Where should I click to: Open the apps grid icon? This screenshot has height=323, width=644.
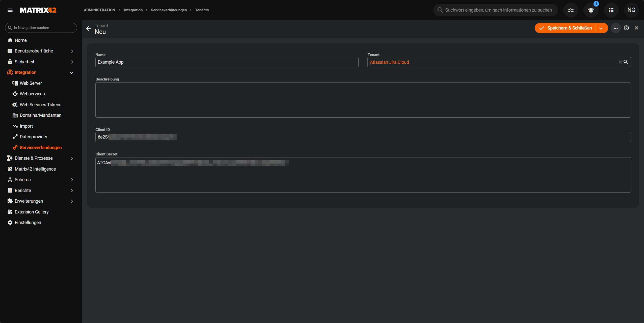click(x=611, y=10)
